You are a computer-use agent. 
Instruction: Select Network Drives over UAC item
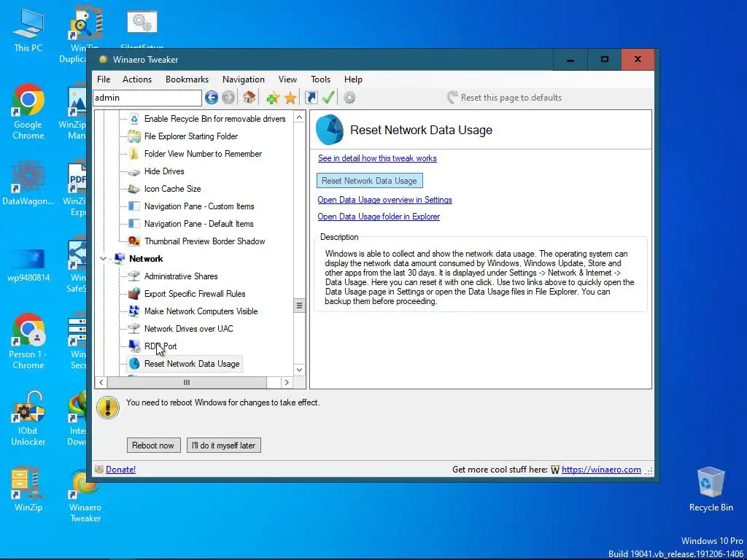[x=189, y=329]
